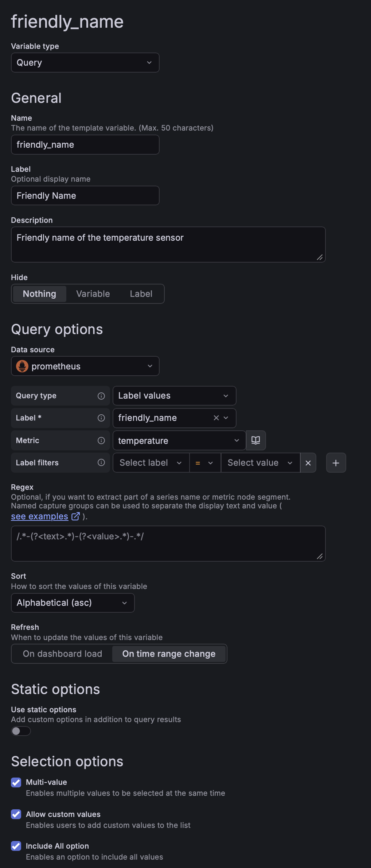Uncheck the Multi-value checkbox
Image resolution: width=371 pixels, height=868 pixels.
pyautogui.click(x=16, y=782)
